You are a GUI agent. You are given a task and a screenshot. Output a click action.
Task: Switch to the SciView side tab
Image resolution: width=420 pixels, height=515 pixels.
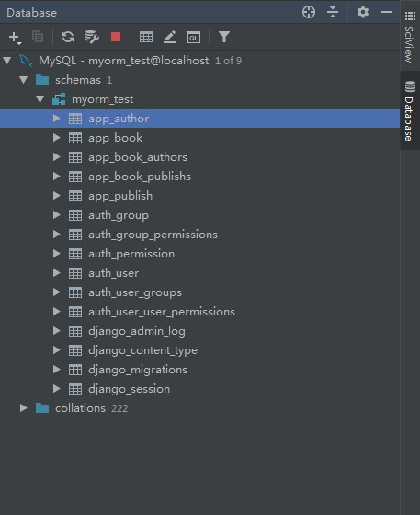point(410,37)
